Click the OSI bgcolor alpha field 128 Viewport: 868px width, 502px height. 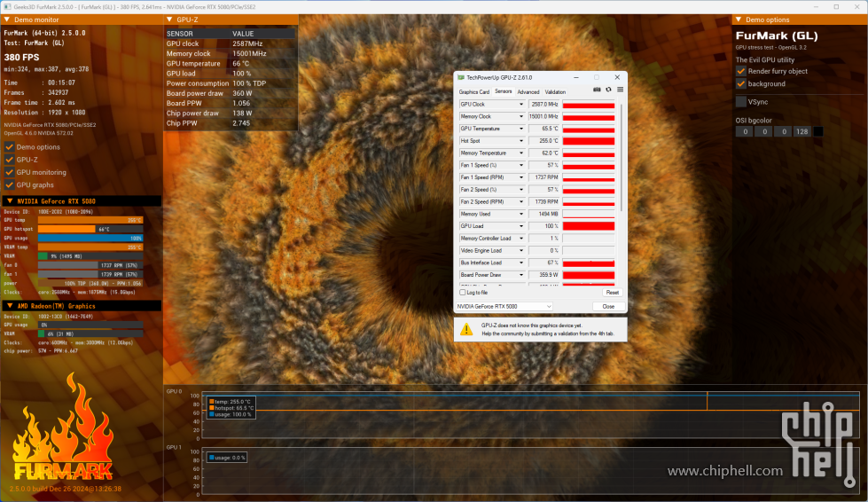pos(802,132)
